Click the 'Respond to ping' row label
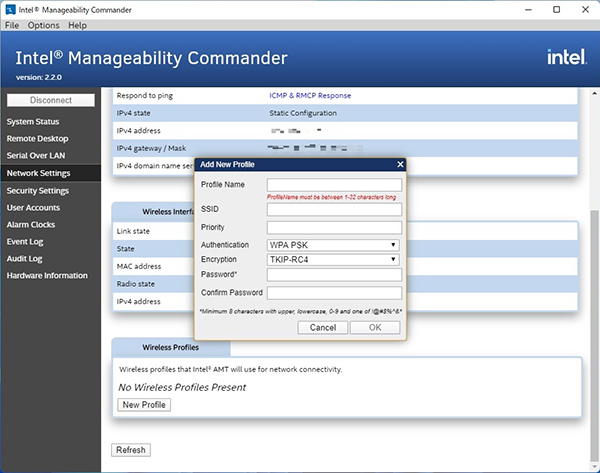 click(x=145, y=96)
